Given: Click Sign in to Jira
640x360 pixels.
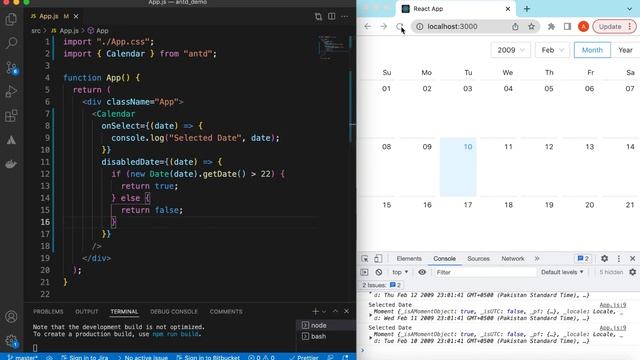Looking at the screenshot, I should coord(85,357).
